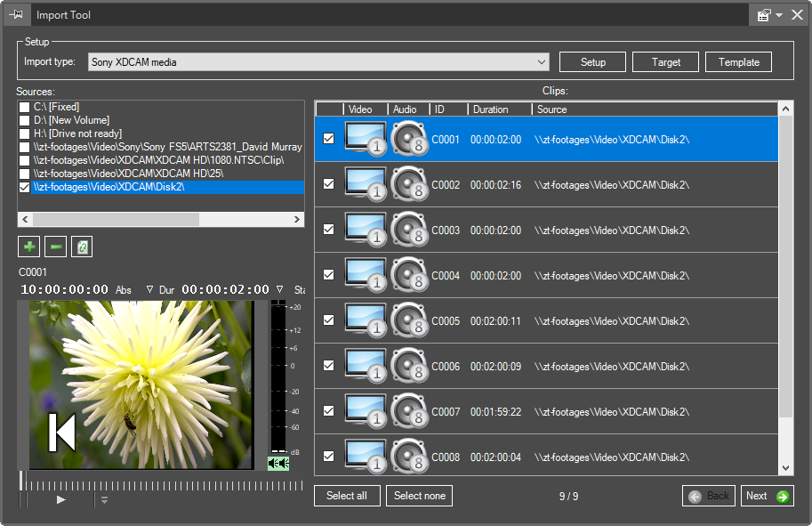Click the Source column header
This screenshot has height=526, width=812.
[x=551, y=109]
